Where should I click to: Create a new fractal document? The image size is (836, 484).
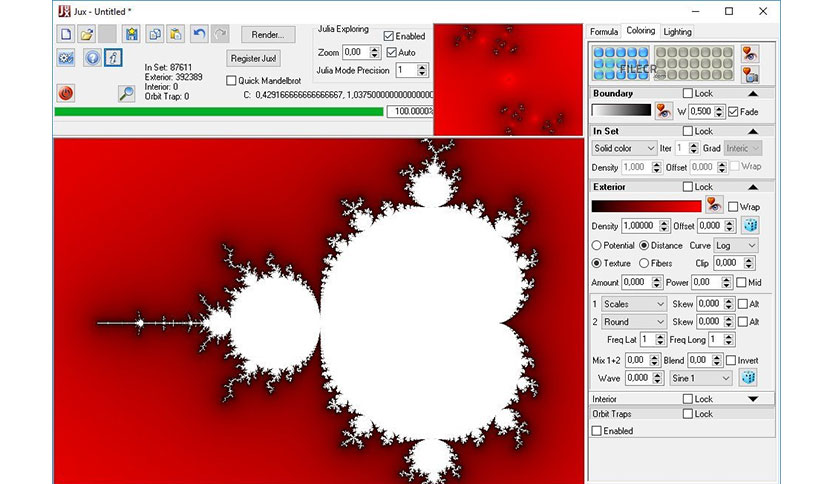(x=66, y=35)
